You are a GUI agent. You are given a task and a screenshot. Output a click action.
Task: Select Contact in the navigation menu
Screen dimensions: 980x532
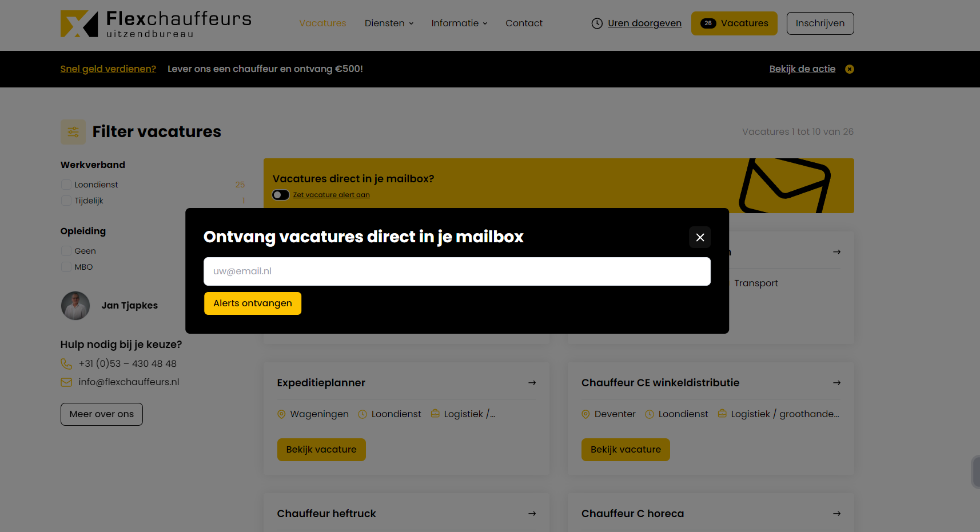[x=524, y=23]
